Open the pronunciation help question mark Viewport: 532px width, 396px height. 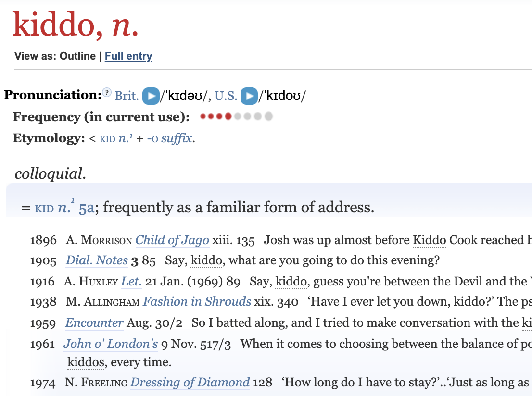click(106, 92)
